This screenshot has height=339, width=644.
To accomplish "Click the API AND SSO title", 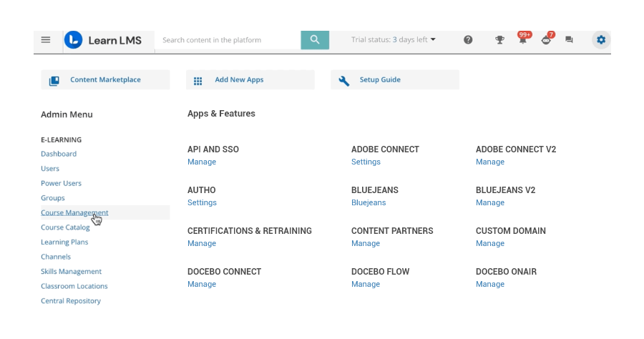I will click(213, 149).
